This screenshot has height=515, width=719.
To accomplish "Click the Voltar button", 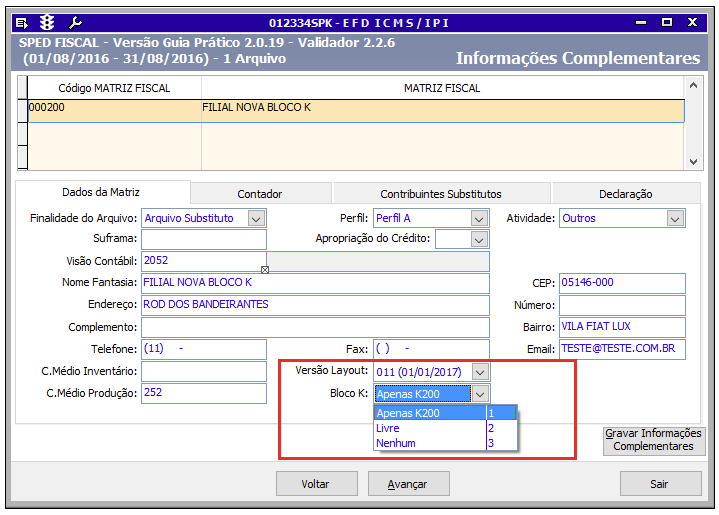I will pyautogui.click(x=316, y=484).
